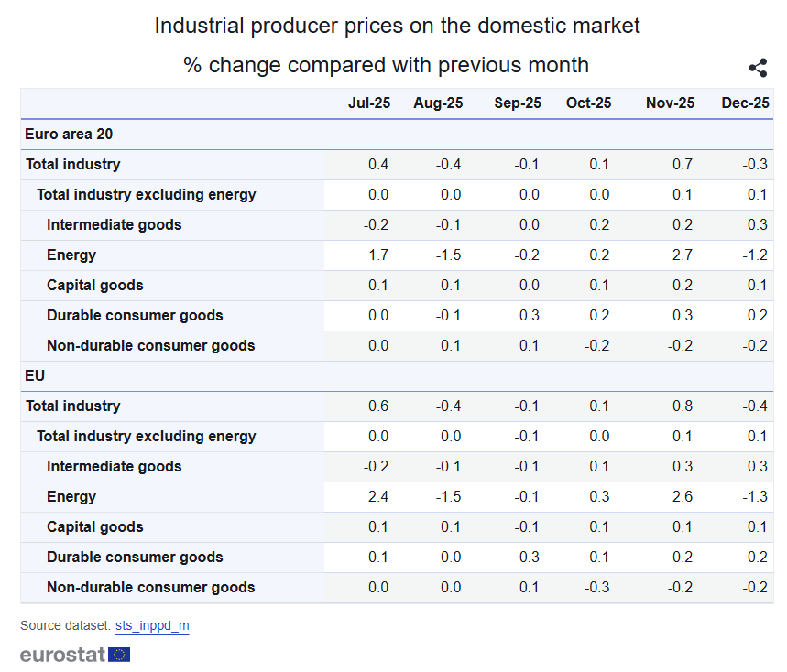787x672 pixels.
Task: Open the sts_inppd_m source dataset link
Action: 152,626
